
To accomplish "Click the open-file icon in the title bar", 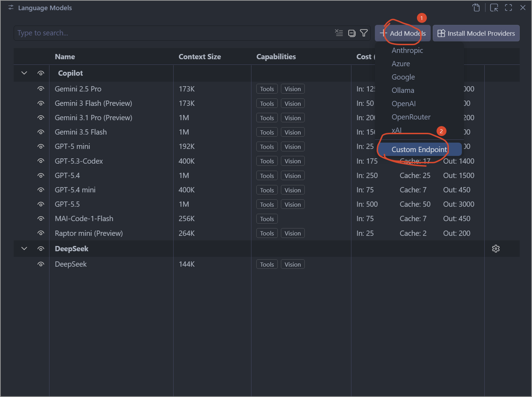I will pos(476,8).
